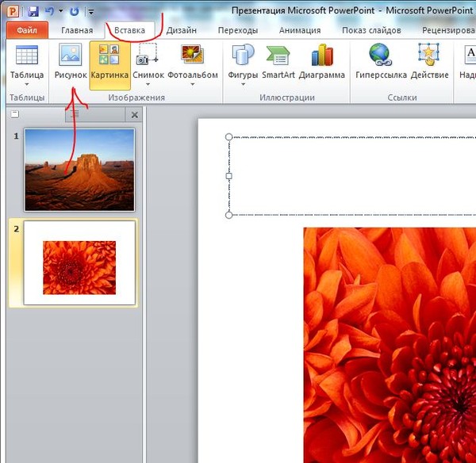Switch to the Анимация tab

300,30
